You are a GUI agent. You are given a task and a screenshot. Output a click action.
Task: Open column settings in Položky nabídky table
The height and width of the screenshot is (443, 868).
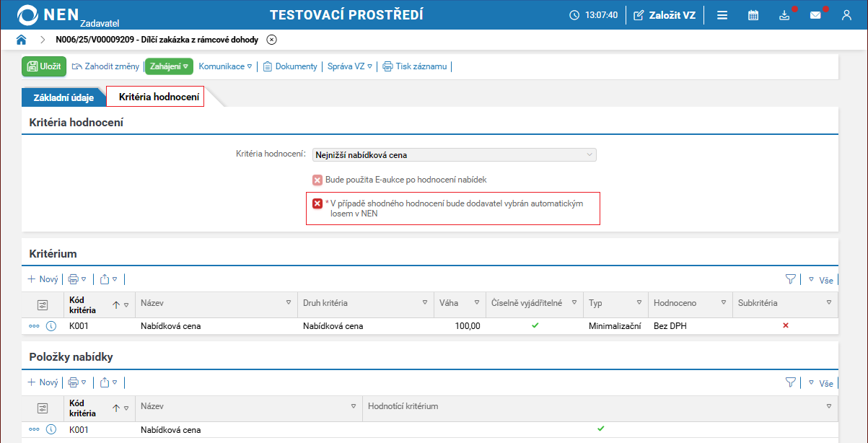pyautogui.click(x=43, y=408)
